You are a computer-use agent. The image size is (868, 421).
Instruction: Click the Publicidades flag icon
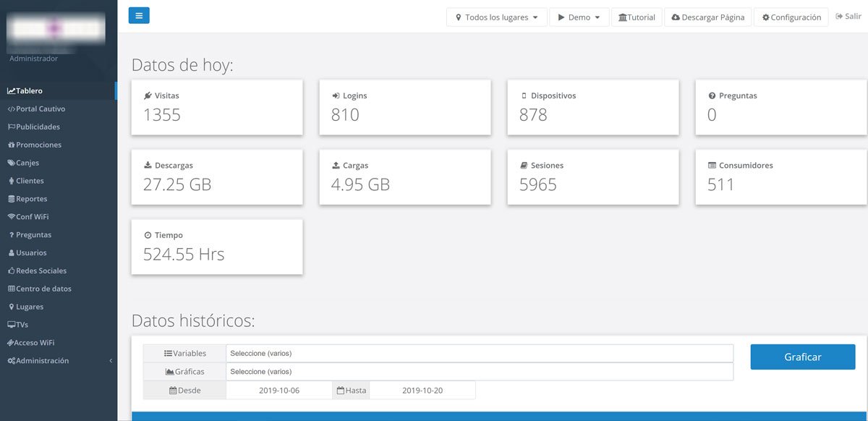[11, 127]
